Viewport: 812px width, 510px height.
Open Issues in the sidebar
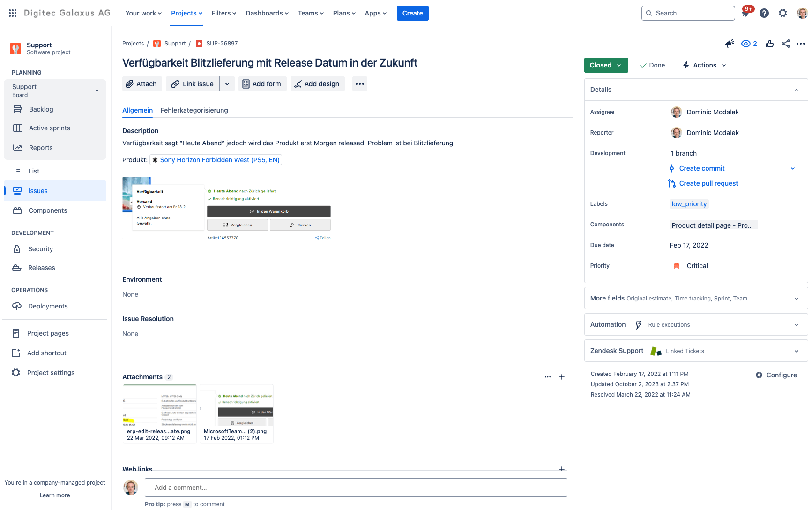(55, 191)
